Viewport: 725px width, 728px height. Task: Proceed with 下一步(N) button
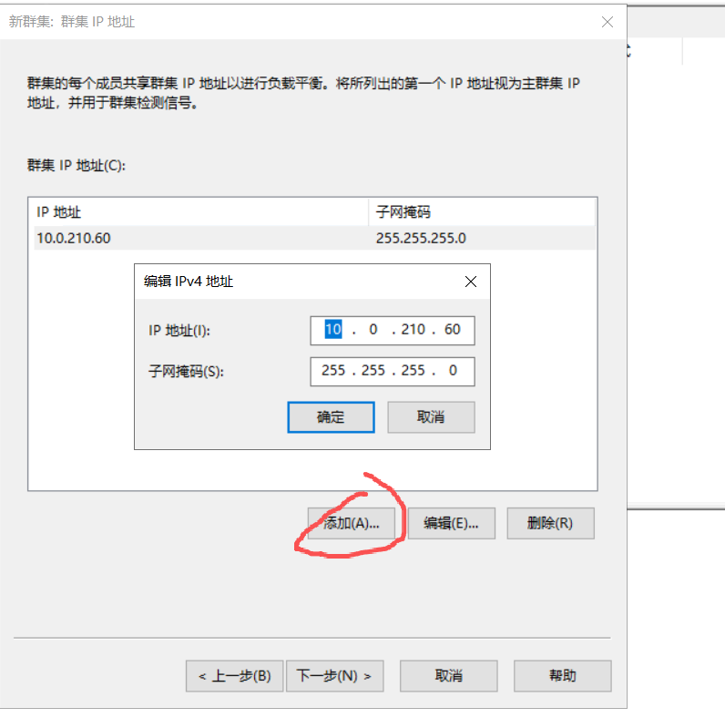[334, 676]
